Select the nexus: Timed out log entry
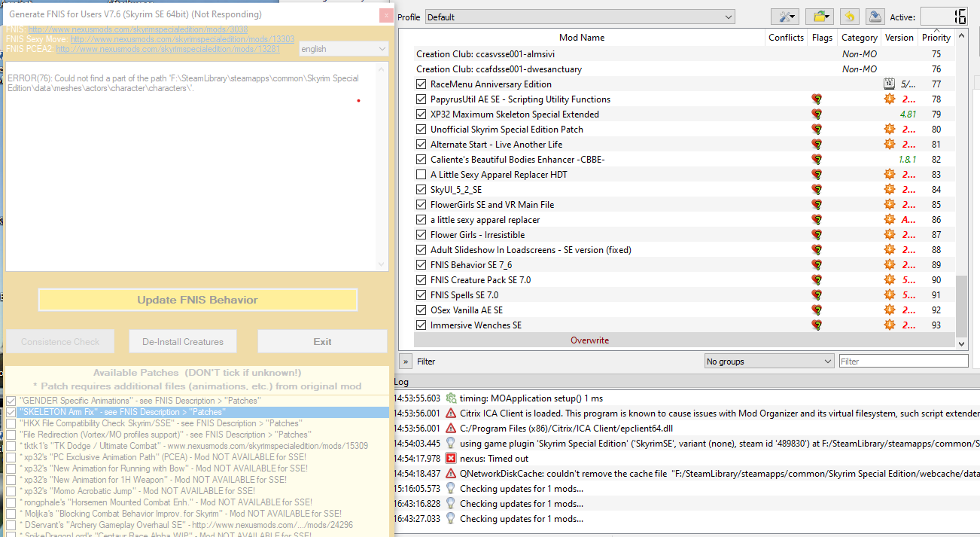 click(x=685, y=459)
